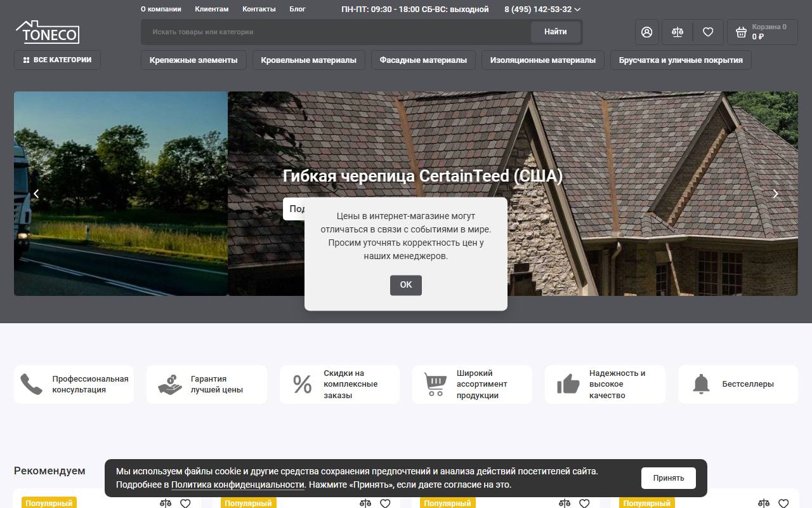Click the Профессиональная консультация phone icon

pyautogui.click(x=31, y=384)
